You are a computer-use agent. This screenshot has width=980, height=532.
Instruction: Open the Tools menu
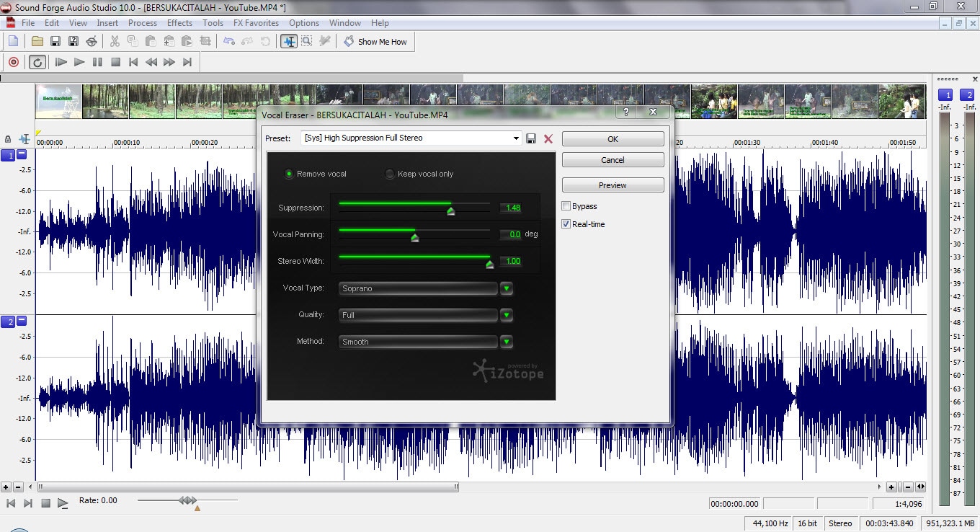(x=213, y=23)
